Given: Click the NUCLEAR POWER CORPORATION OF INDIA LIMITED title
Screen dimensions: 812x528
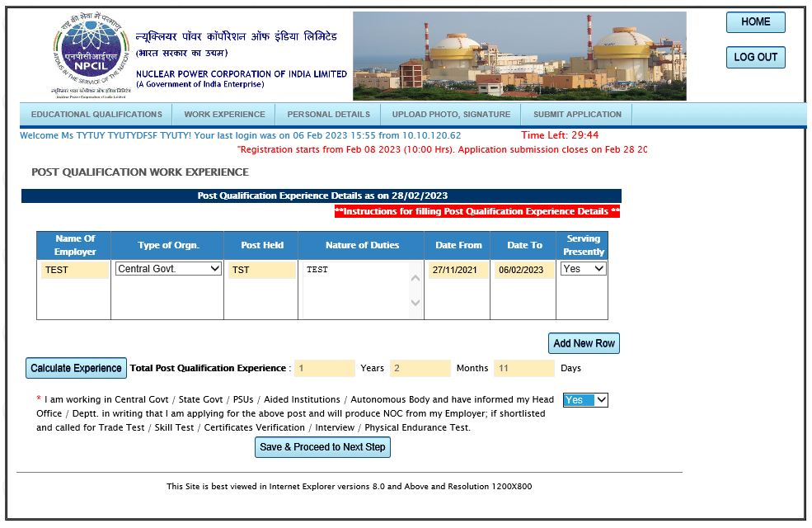Looking at the screenshot, I should click(242, 74).
